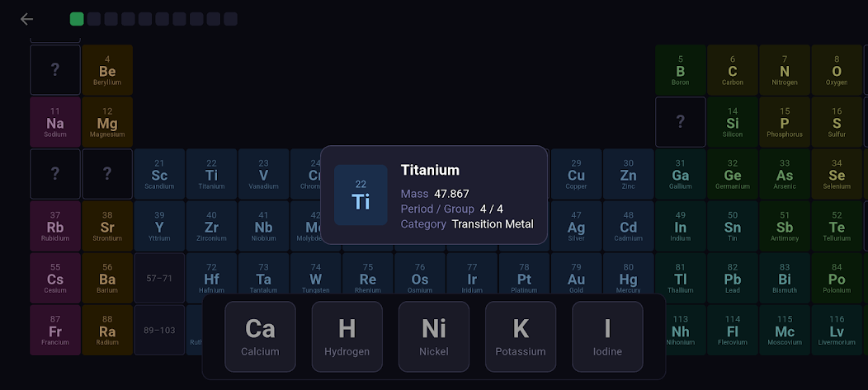Image resolution: width=868 pixels, height=390 pixels.
Task: Open the 89–103 actinides placeholder cell
Action: (x=159, y=330)
